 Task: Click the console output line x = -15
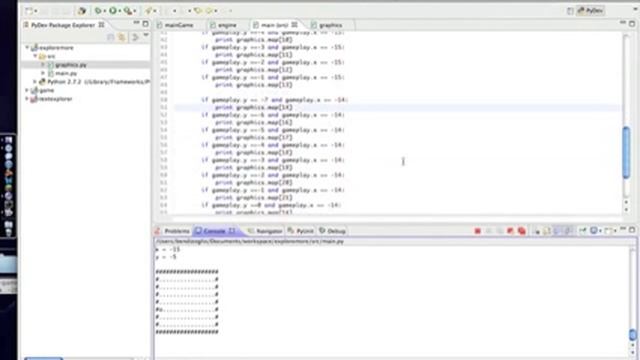(x=168, y=249)
